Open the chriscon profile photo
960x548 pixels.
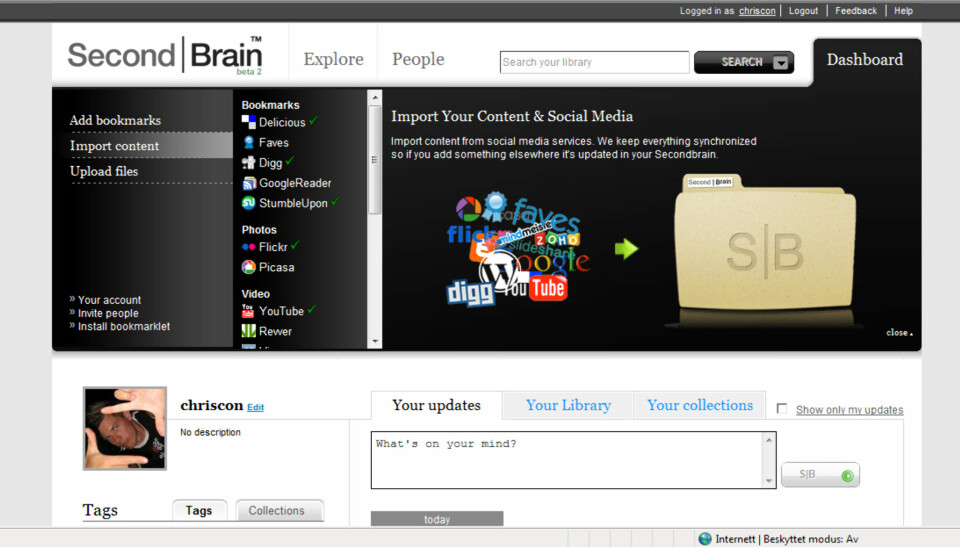pos(125,429)
